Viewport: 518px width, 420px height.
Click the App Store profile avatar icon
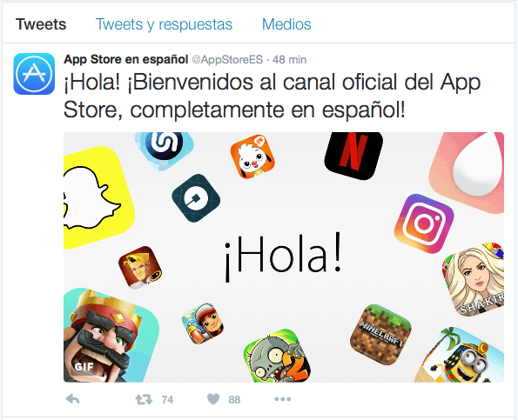point(34,74)
